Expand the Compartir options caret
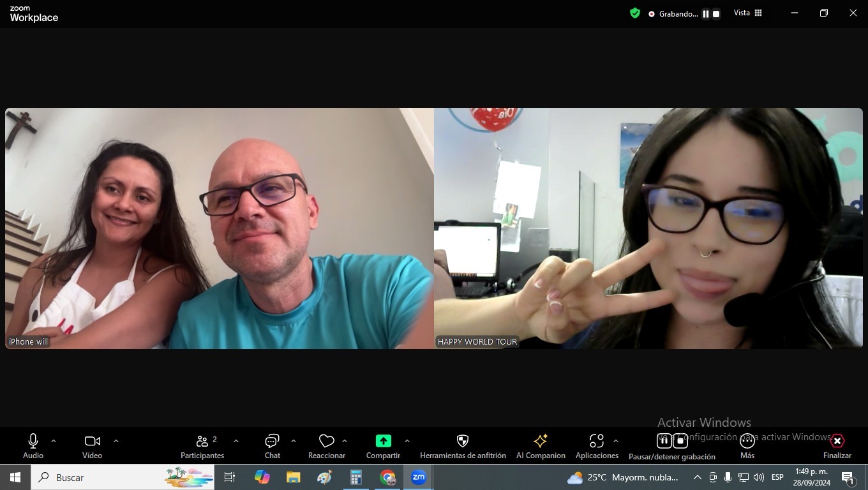Image resolution: width=868 pixels, height=490 pixels. click(407, 441)
